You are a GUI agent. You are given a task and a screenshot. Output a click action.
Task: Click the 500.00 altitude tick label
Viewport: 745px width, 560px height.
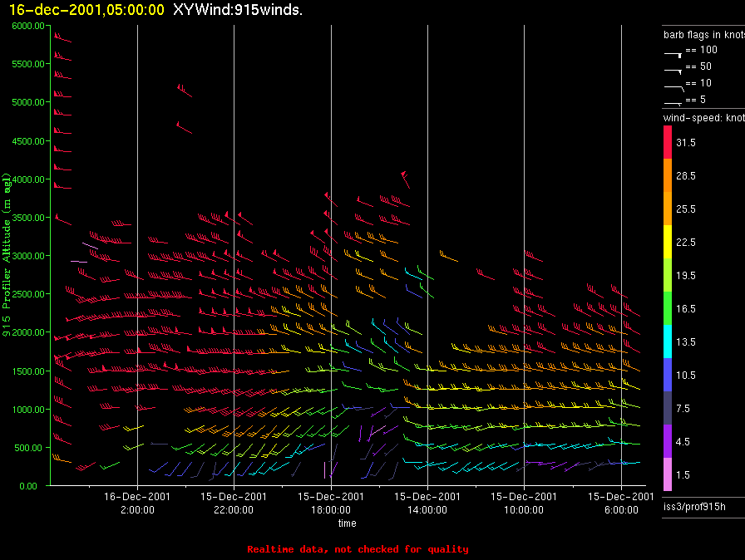point(28,448)
